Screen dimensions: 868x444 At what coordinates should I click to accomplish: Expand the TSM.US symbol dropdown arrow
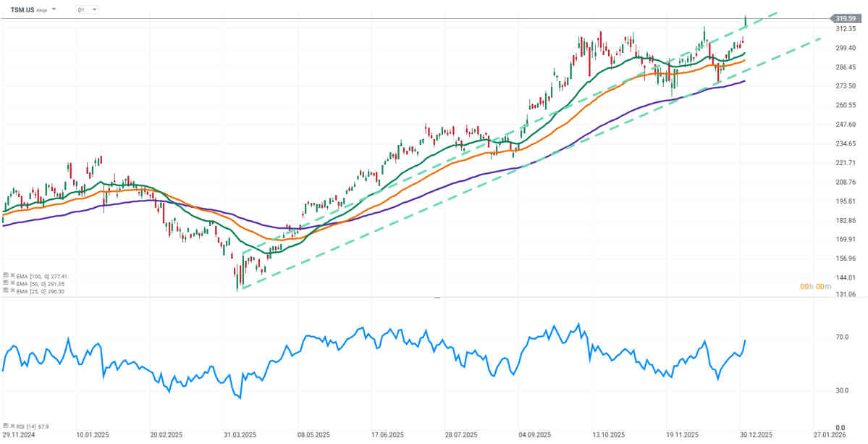[x=54, y=9]
